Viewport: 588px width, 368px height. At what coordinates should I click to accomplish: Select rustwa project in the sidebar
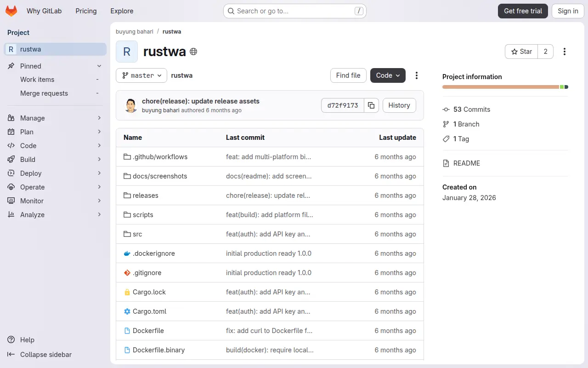point(55,49)
